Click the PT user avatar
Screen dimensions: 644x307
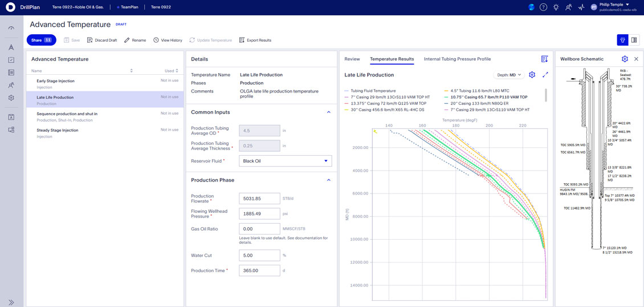point(594,7)
